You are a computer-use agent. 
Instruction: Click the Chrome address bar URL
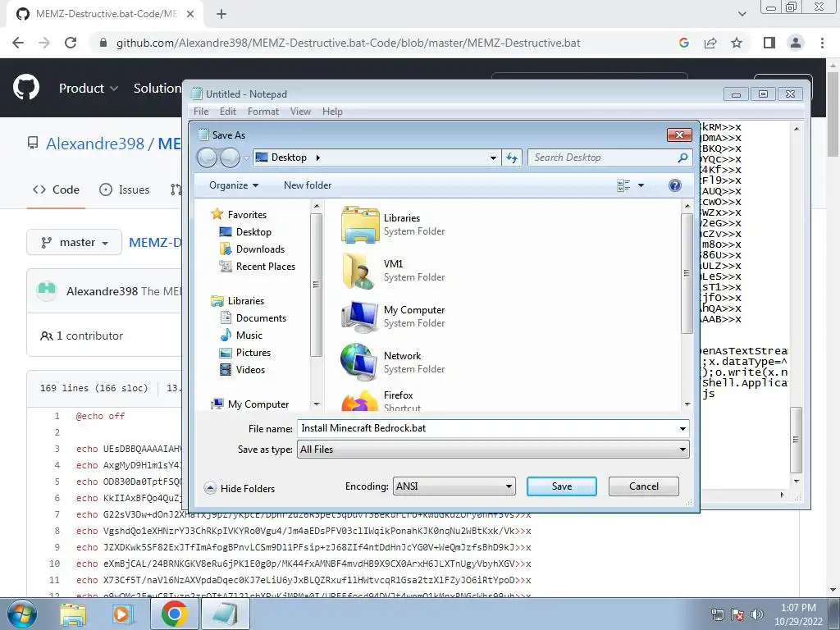click(x=348, y=43)
